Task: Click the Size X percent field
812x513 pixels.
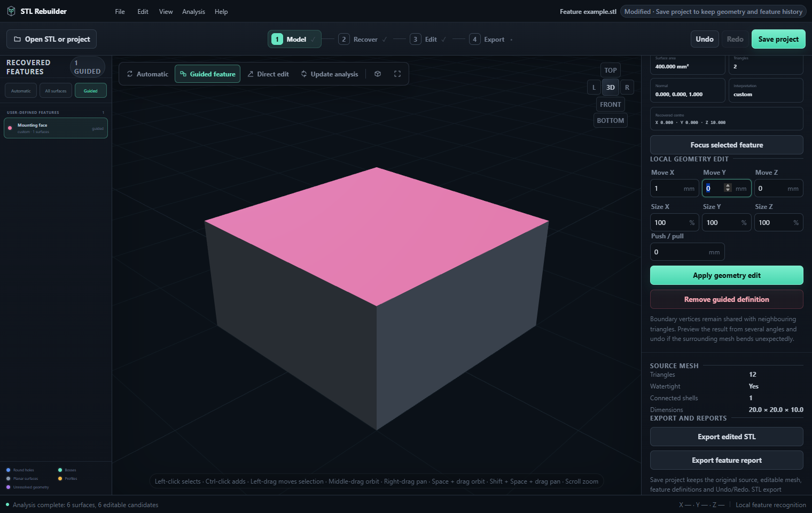Action: click(674, 222)
